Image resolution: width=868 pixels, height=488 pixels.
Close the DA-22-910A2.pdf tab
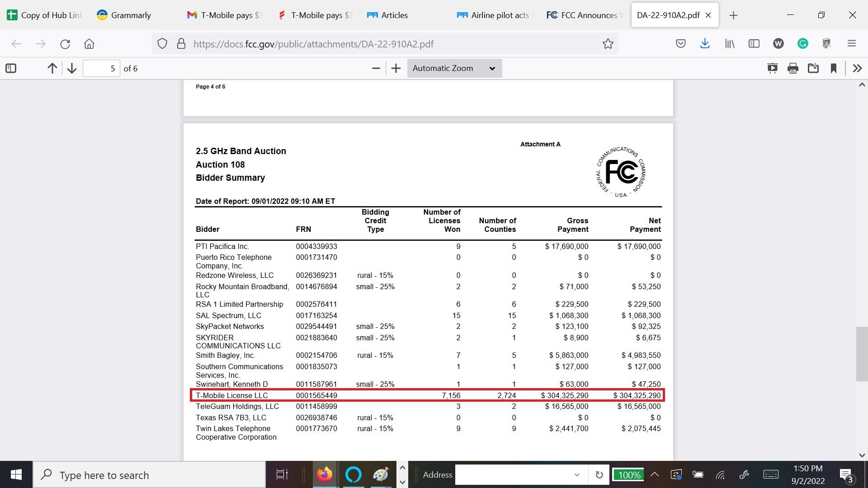click(x=708, y=15)
